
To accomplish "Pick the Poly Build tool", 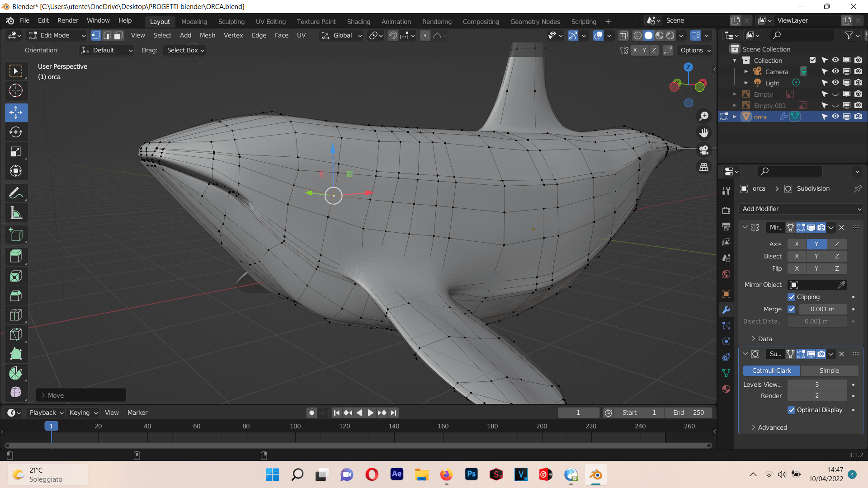I will click(16, 354).
